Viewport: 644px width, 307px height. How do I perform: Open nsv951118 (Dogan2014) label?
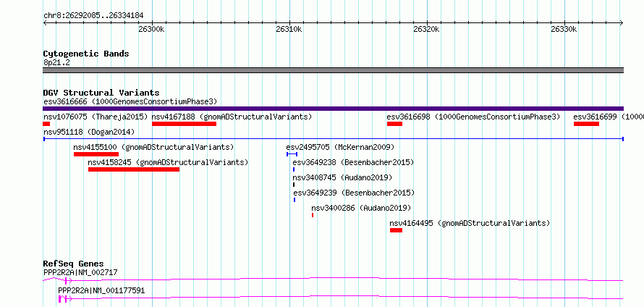coord(89,132)
